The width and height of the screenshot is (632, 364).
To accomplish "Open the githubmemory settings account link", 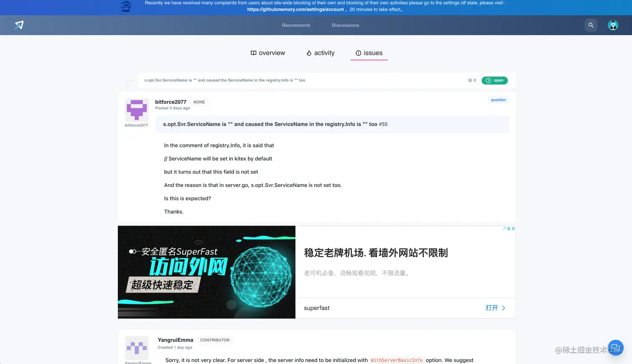I will pos(296,9).
